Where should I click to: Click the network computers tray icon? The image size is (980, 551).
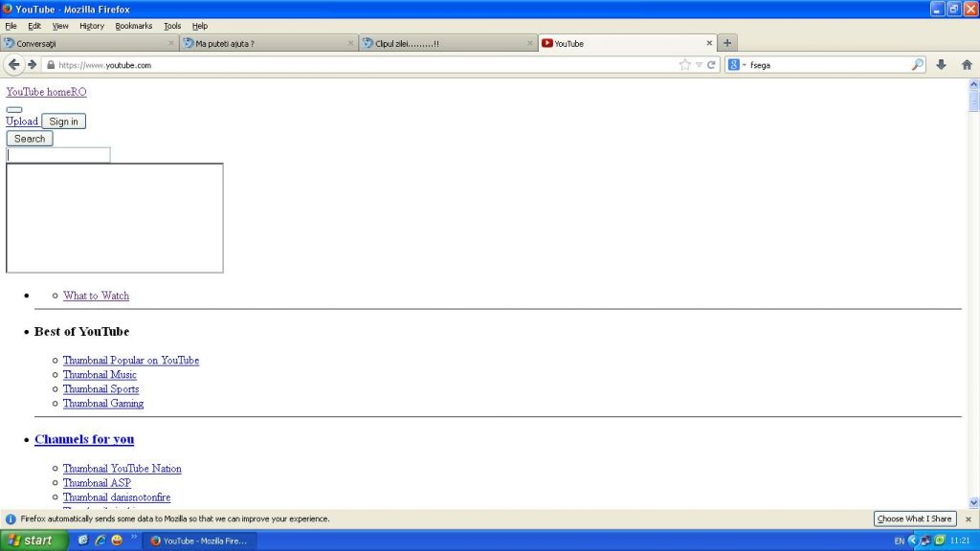[x=925, y=540]
